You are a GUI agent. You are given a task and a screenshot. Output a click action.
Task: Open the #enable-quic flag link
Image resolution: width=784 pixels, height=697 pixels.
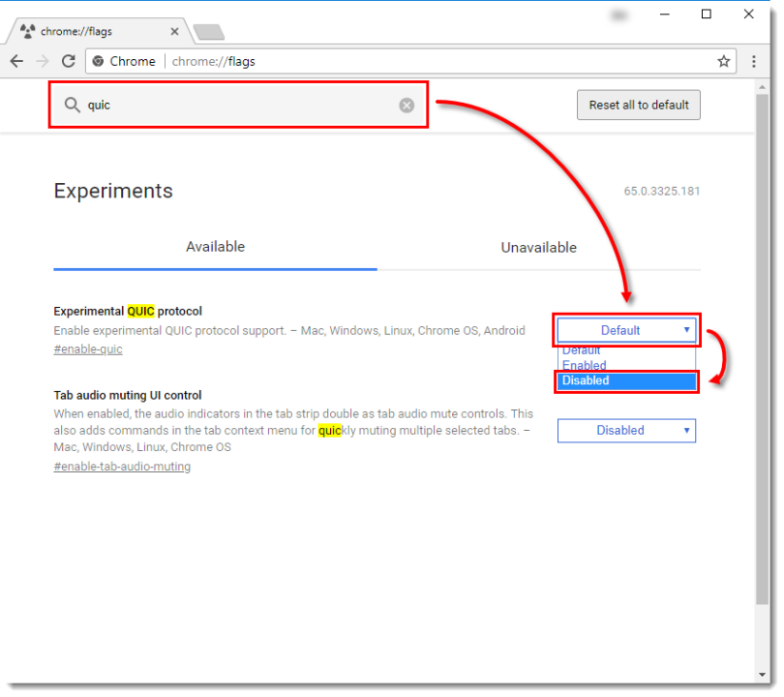point(87,348)
